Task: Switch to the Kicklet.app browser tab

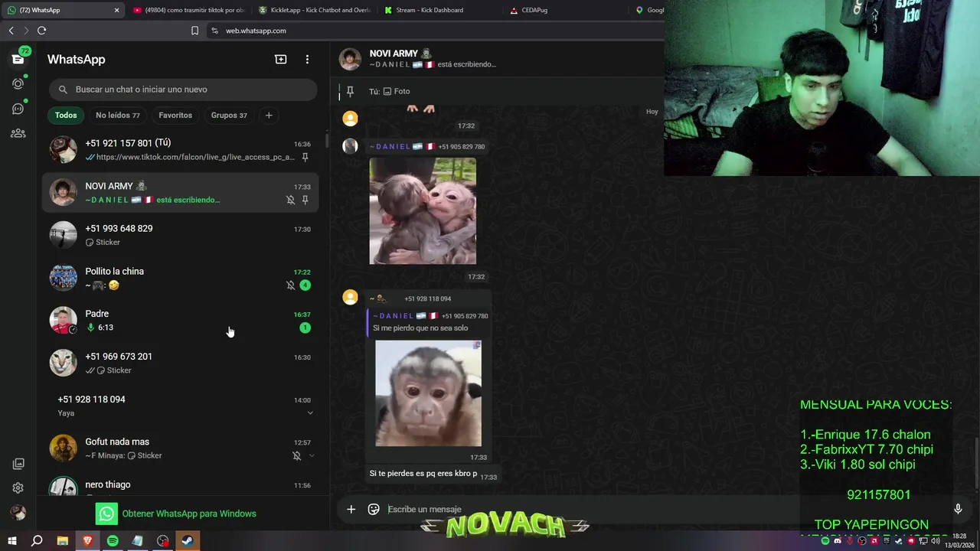Action: point(315,10)
